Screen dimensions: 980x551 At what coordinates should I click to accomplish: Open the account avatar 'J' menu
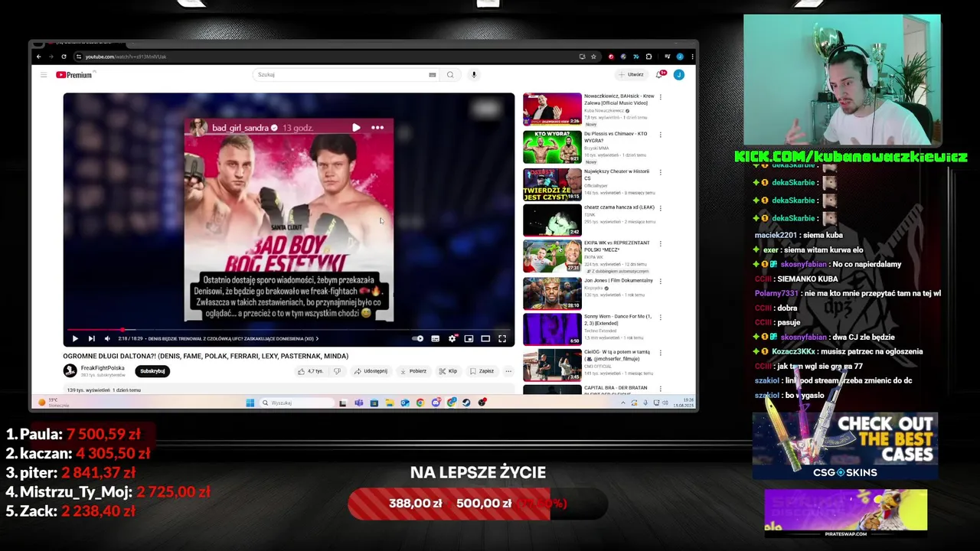(678, 75)
